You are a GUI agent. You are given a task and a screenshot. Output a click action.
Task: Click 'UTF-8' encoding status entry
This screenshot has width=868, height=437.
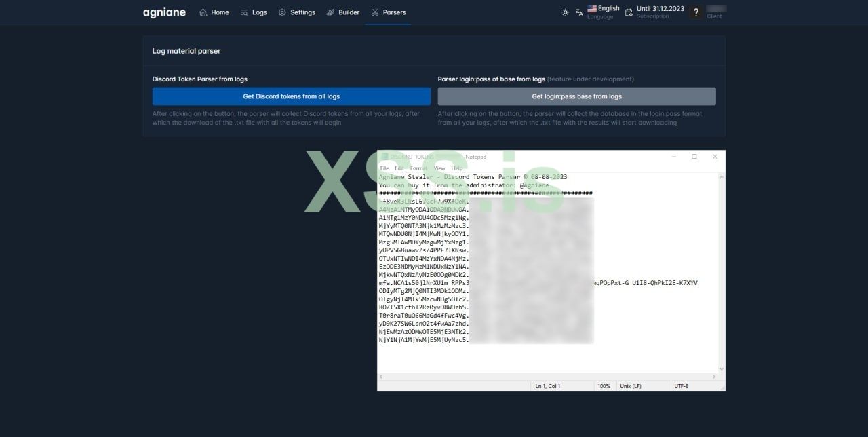682,386
